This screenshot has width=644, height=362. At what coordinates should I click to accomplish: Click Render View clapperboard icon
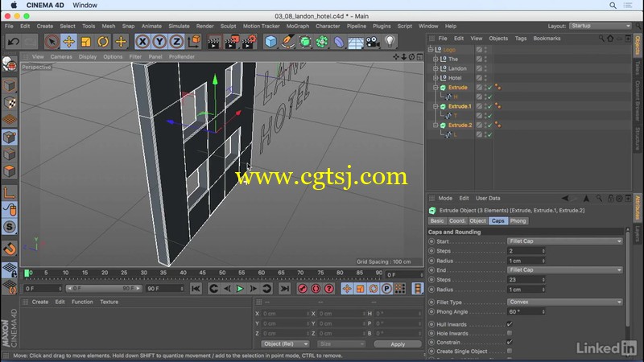coord(213,42)
